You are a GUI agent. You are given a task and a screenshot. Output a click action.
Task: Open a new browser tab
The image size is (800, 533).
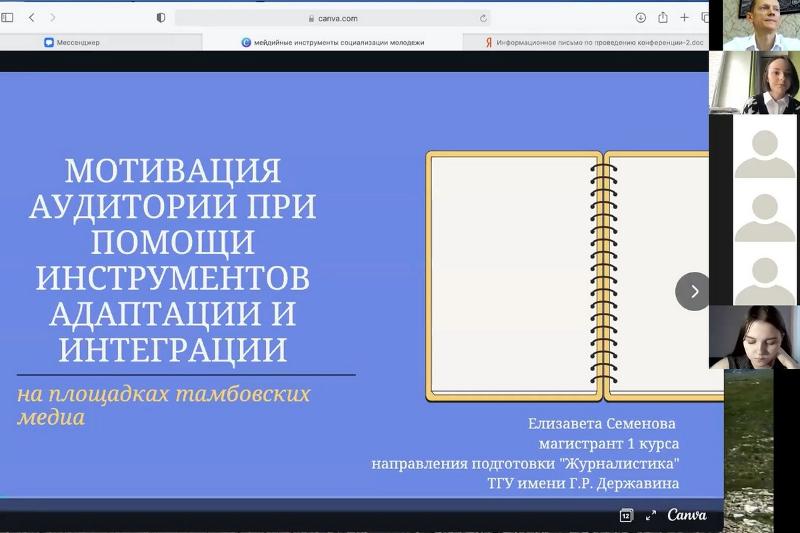pyautogui.click(x=685, y=18)
